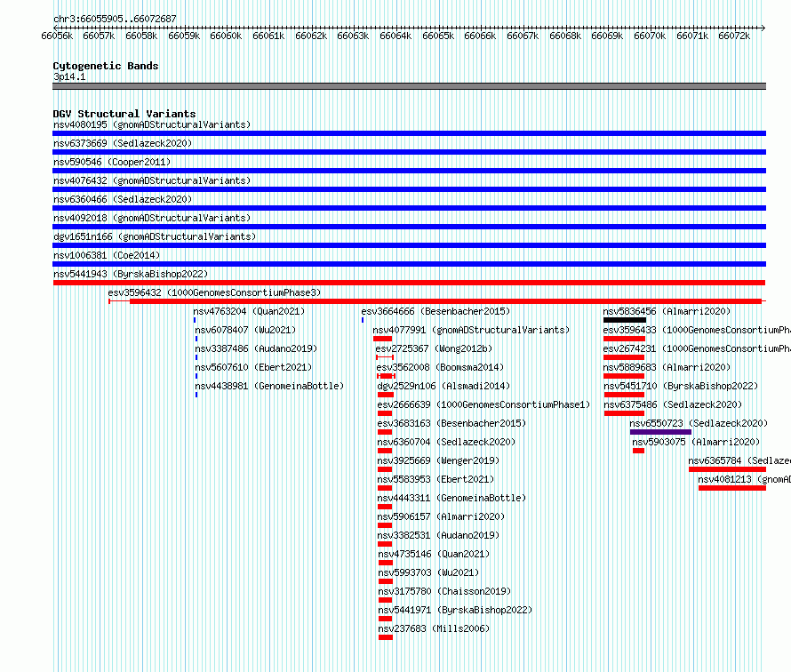
Task: Click nsv5889683 (Almarri2020) label
Action: (667, 367)
